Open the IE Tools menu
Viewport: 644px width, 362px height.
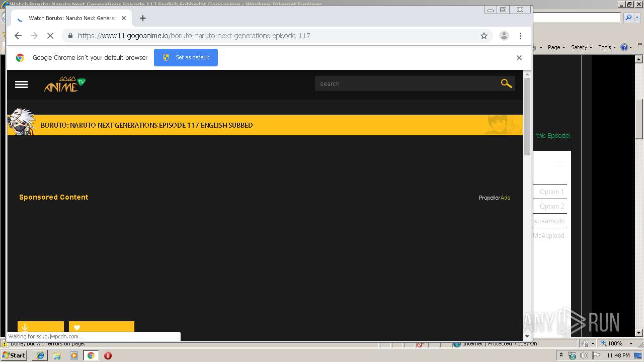pos(607,47)
